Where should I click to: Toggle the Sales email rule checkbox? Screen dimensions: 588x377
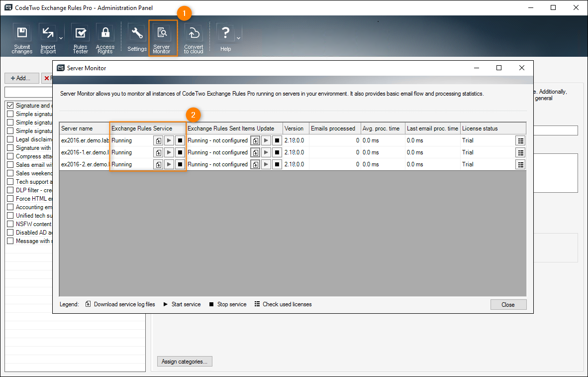point(10,164)
